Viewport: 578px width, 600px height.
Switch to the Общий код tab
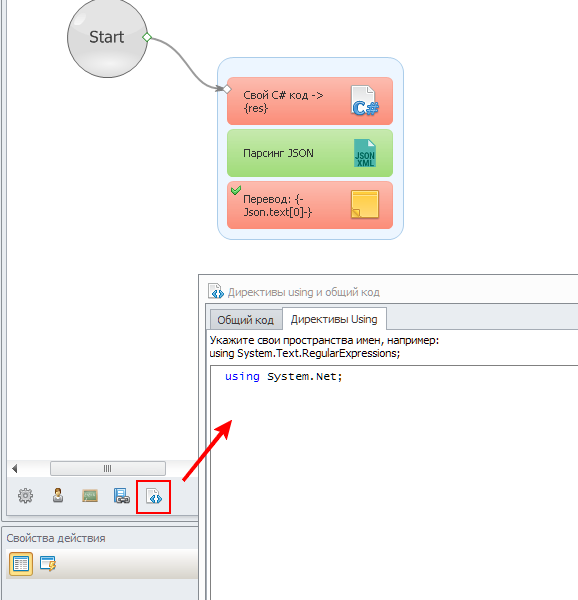coord(245,320)
